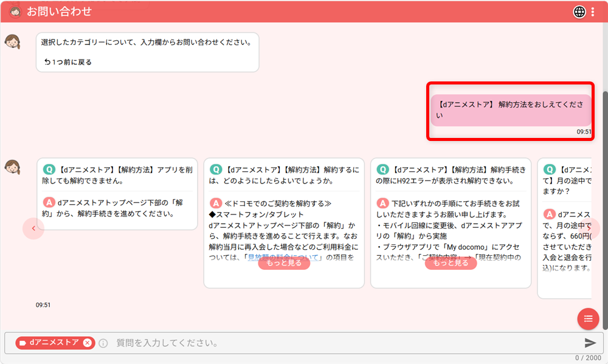608x364 pixels.
Task: Click A icon on 'アプリを削除' card answer
Action: [x=49, y=202]
